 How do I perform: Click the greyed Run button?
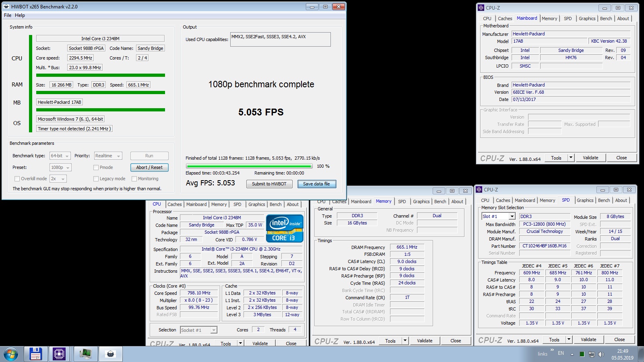pos(149,156)
